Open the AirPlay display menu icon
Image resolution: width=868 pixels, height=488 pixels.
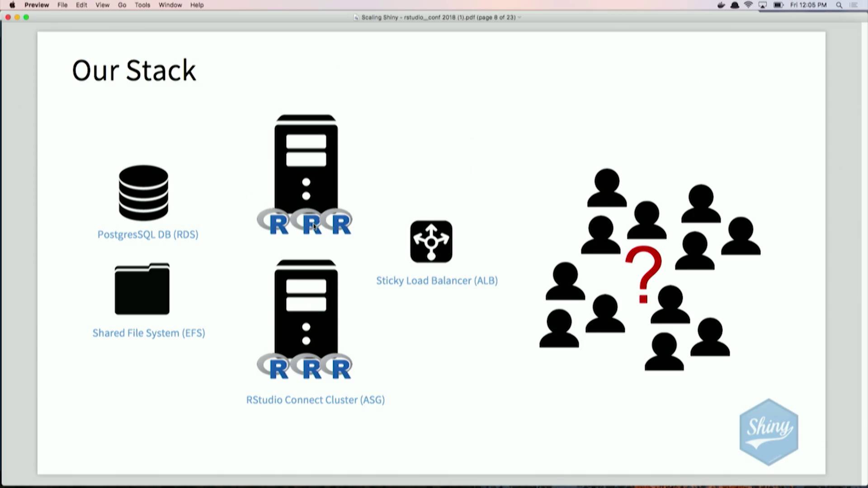click(763, 5)
